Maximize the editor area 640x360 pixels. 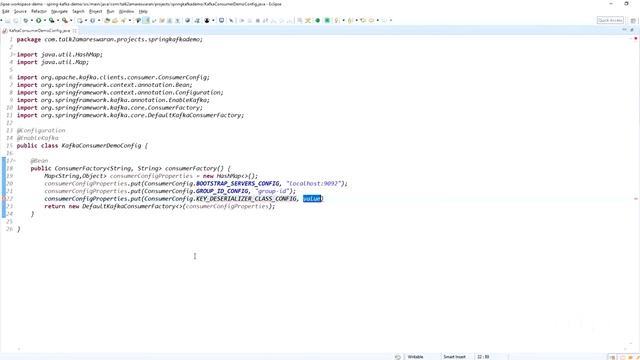(632, 30)
